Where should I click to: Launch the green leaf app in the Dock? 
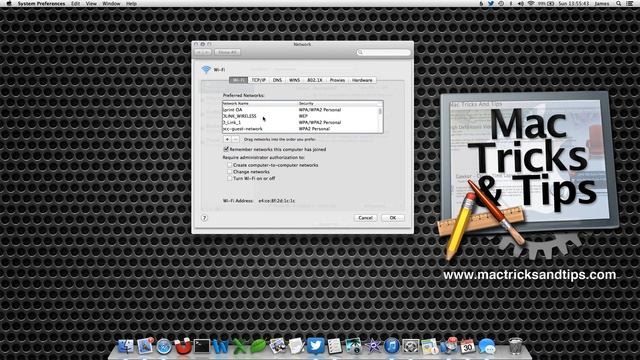(x=258, y=347)
